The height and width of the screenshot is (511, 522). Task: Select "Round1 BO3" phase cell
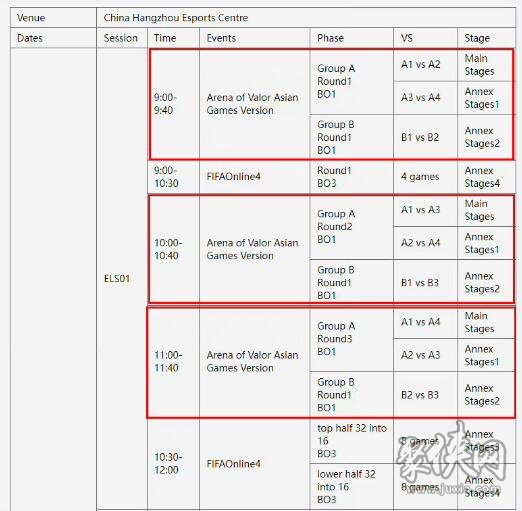point(352,177)
